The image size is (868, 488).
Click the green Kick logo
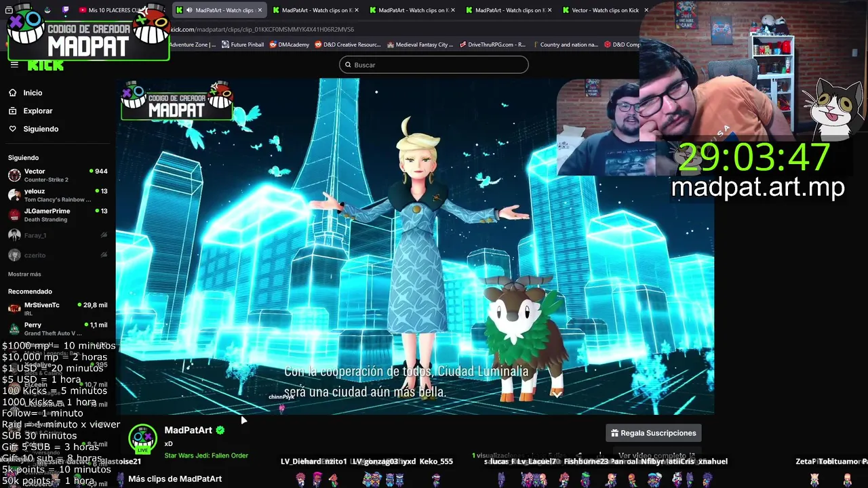[x=45, y=66]
